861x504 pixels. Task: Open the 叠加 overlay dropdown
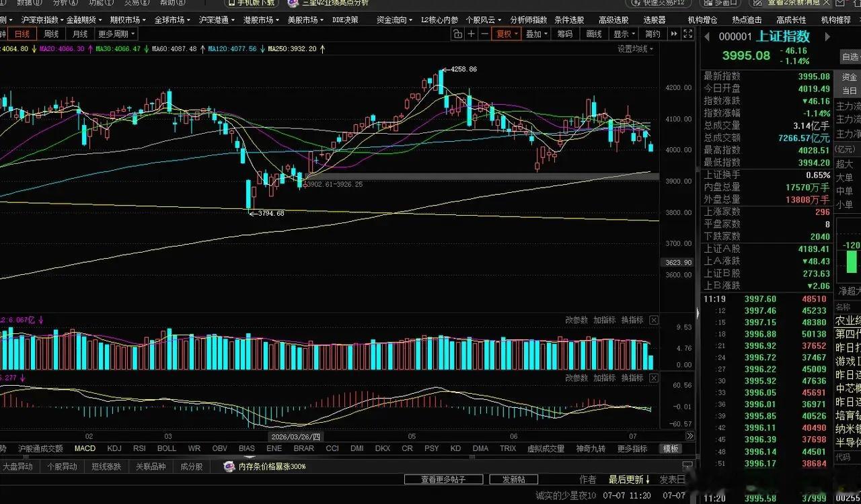click(536, 34)
